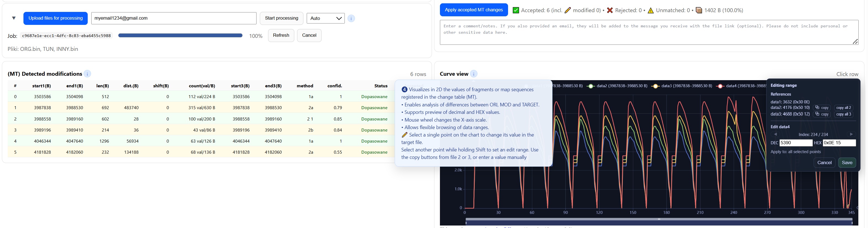Click the red X Rejected icon

pos(610,11)
